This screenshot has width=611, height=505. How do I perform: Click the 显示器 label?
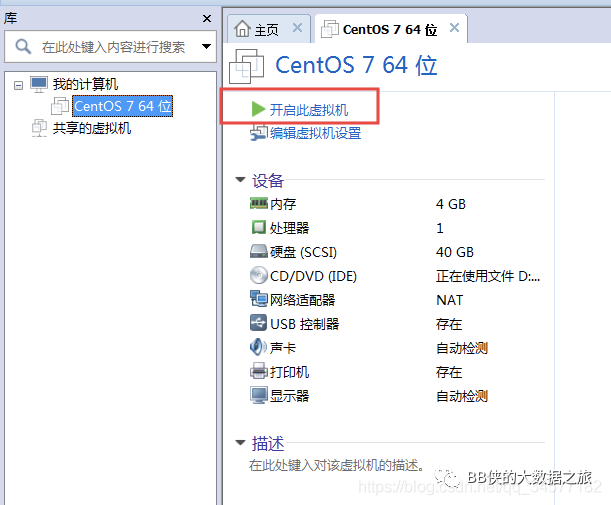pyautogui.click(x=289, y=396)
